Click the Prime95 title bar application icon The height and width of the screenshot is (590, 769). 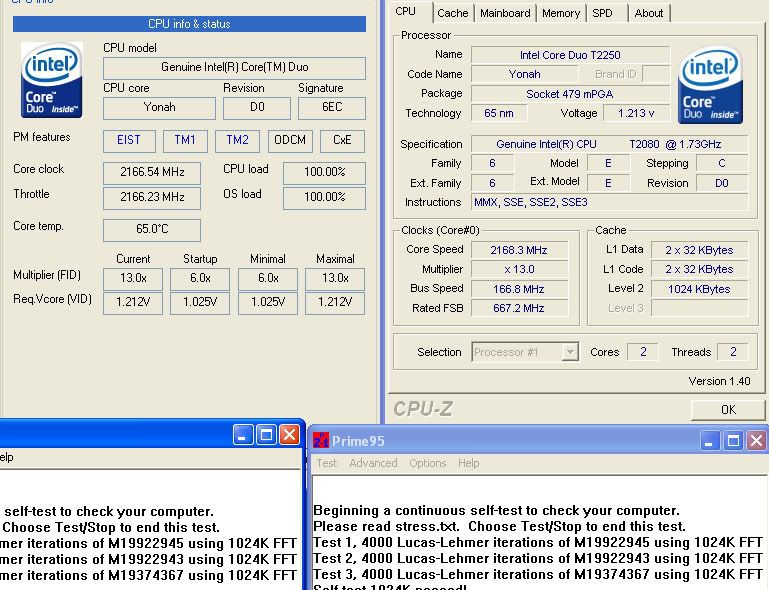click(321, 441)
